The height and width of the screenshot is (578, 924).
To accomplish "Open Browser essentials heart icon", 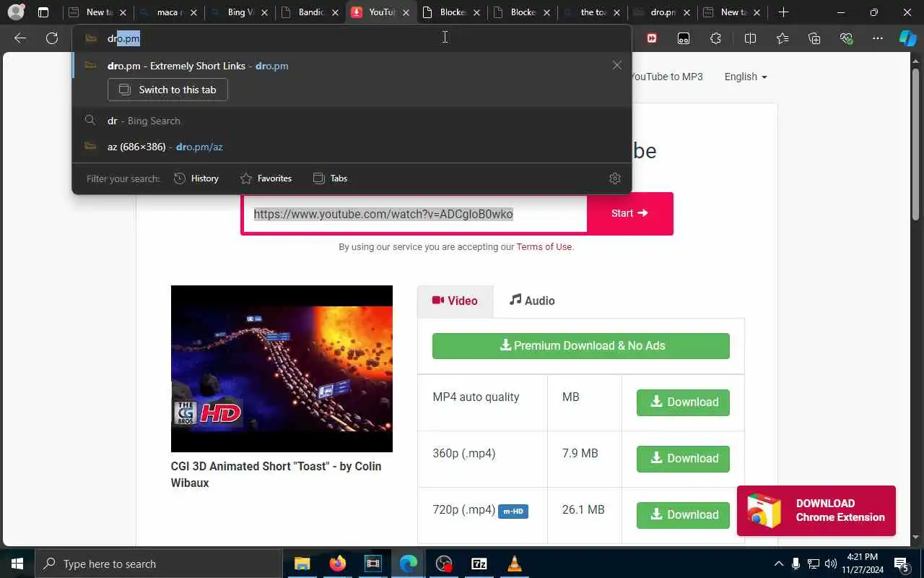I will 846,38.
